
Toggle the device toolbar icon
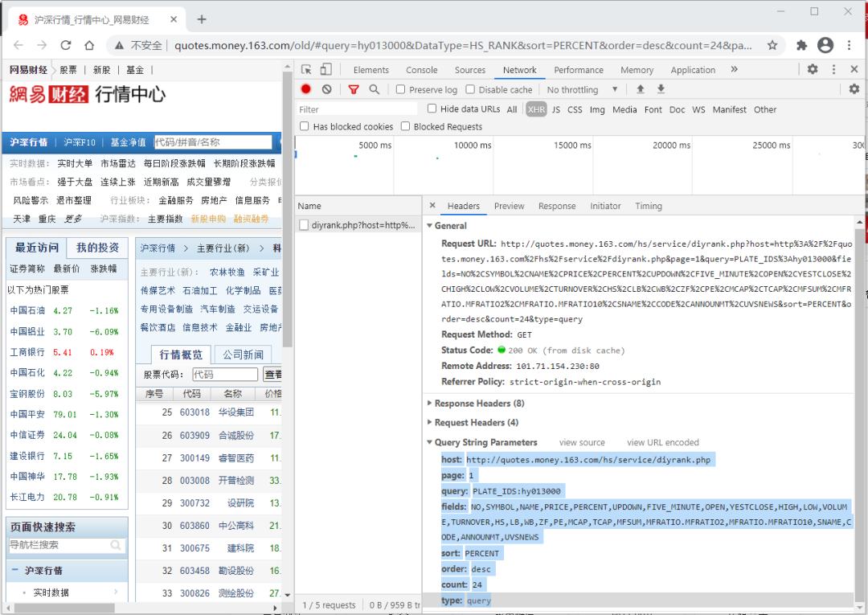326,69
